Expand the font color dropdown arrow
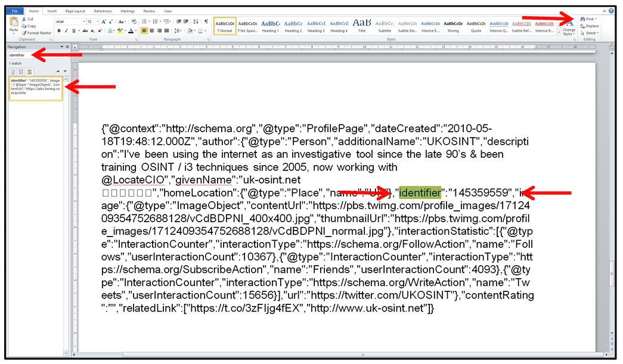 click(x=136, y=30)
